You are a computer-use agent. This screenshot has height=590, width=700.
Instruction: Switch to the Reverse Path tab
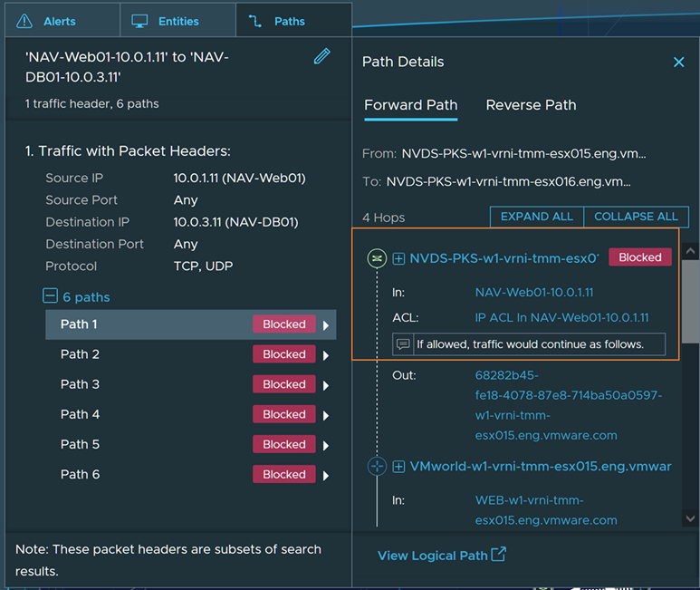[x=531, y=105]
